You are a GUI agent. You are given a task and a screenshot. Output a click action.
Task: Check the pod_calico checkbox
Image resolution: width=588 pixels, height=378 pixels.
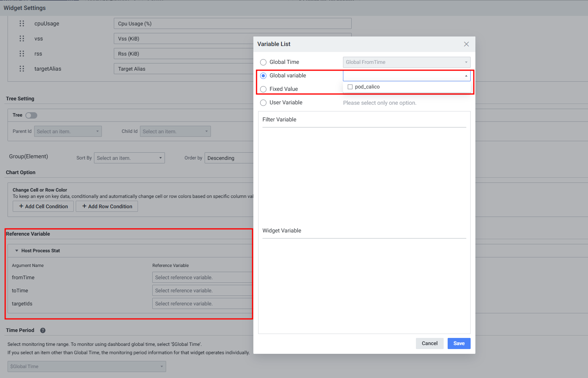tap(350, 87)
